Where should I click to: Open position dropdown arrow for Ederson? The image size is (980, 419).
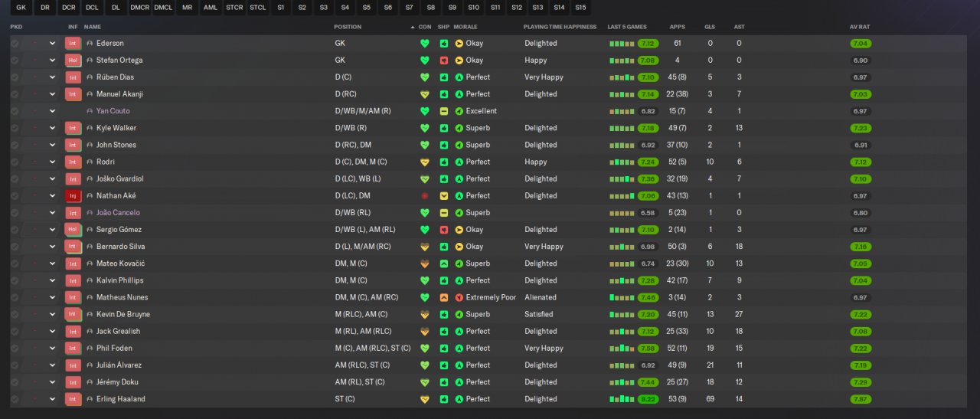tap(52, 44)
